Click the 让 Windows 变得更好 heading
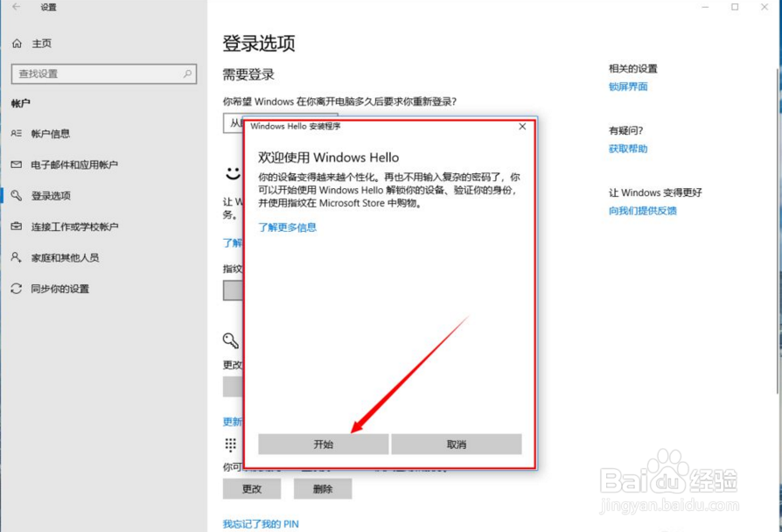Screen dimensions: 782x532 [x=655, y=192]
